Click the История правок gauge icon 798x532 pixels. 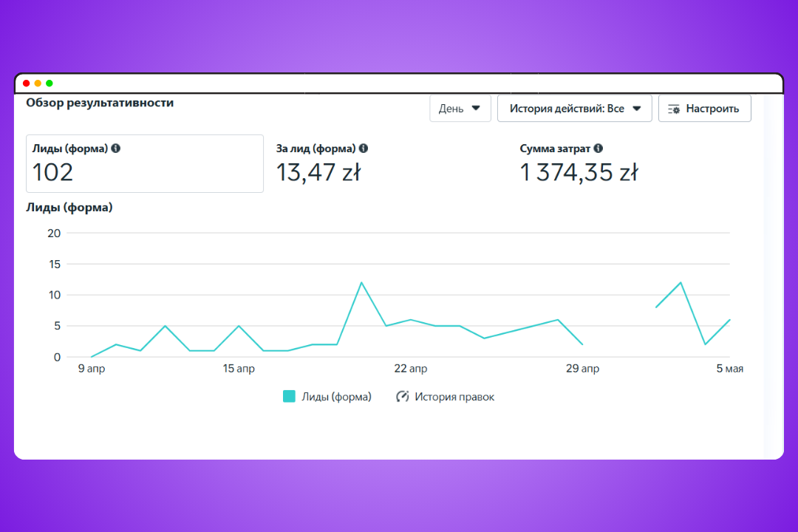pyautogui.click(x=403, y=397)
